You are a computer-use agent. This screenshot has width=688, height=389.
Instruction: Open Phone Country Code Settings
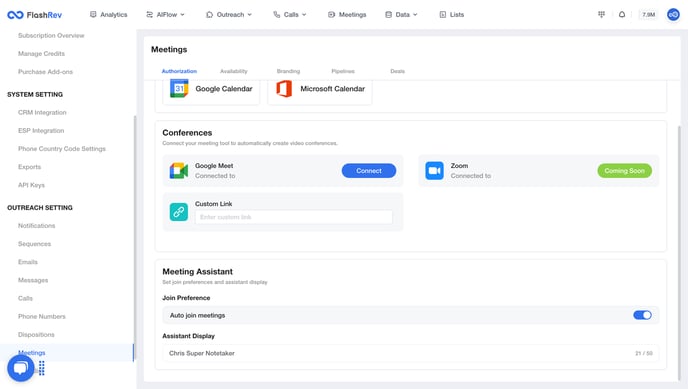click(62, 149)
